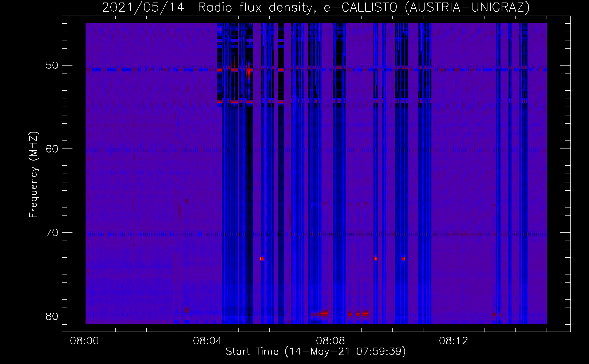This screenshot has width=589, height=364.
Task: Click the "50" frequency tick label
Action: point(51,66)
